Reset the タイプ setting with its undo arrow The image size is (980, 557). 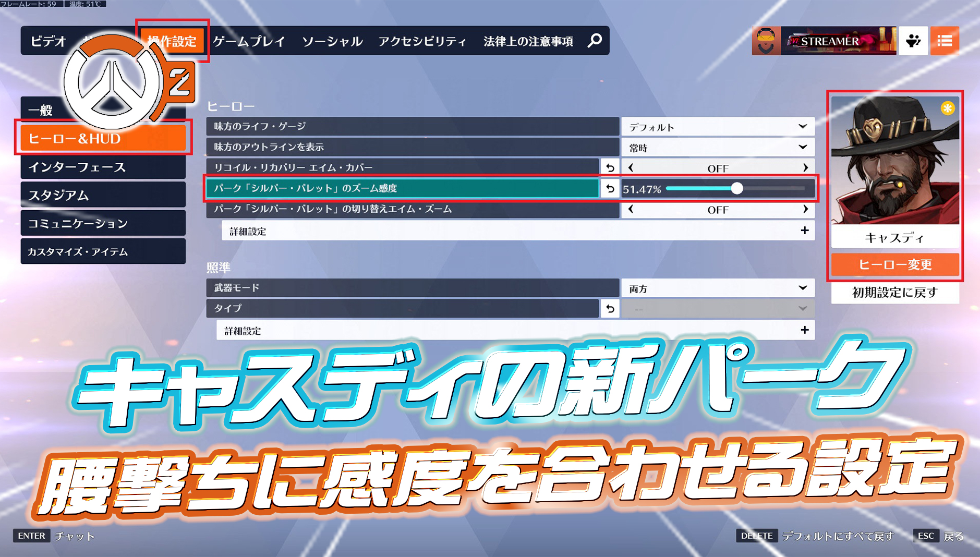[609, 309]
